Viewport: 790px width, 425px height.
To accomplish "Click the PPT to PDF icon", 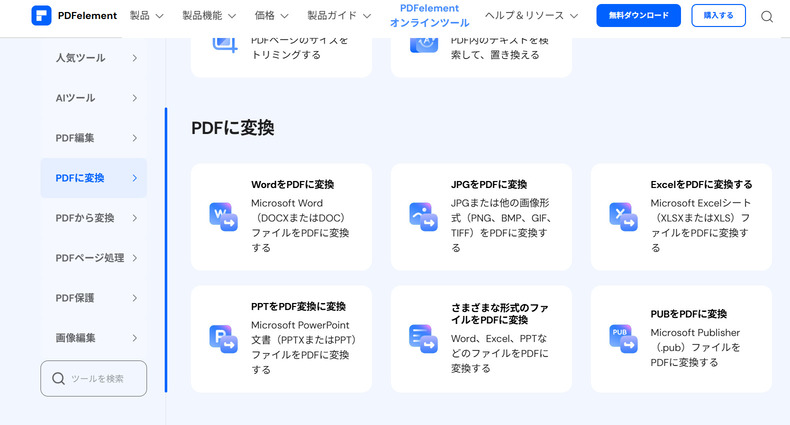I will pos(223,338).
